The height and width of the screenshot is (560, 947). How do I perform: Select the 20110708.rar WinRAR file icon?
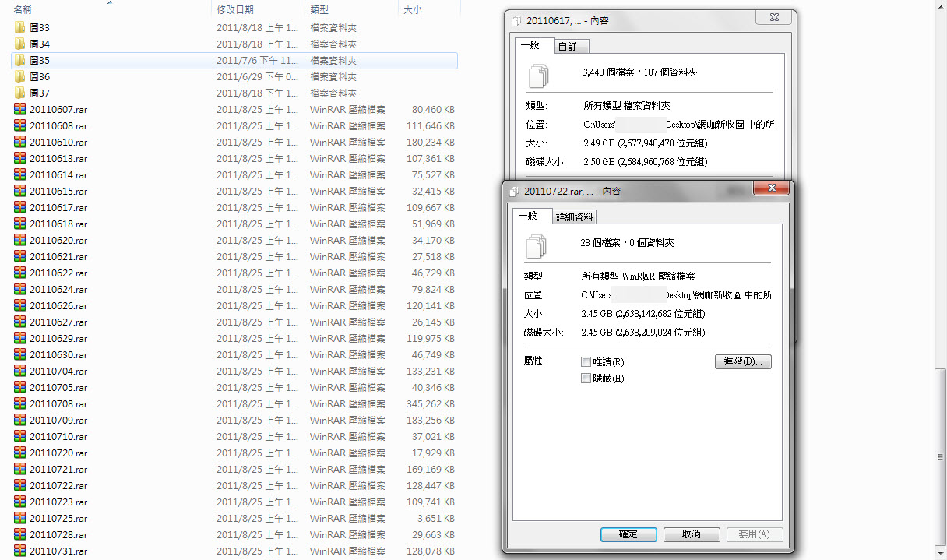click(20, 403)
